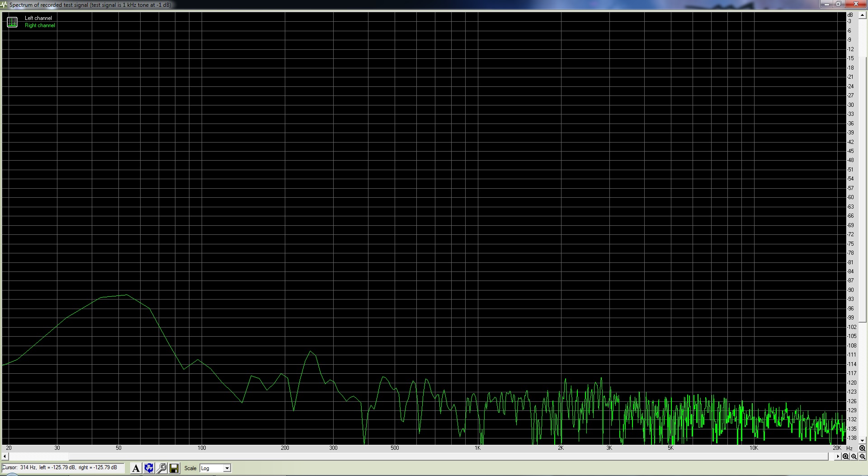Click the '20K' frequency axis label
This screenshot has width=868, height=476.
[837, 448]
